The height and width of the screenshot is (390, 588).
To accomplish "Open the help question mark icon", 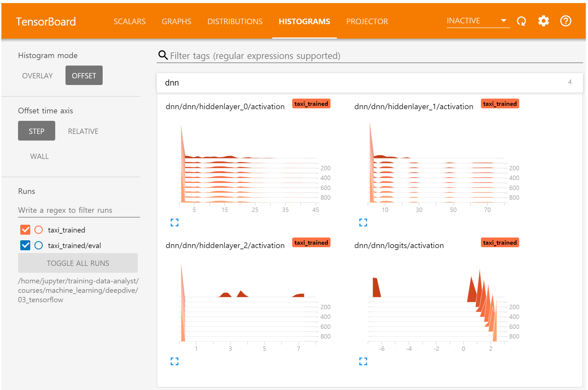I will coord(566,21).
